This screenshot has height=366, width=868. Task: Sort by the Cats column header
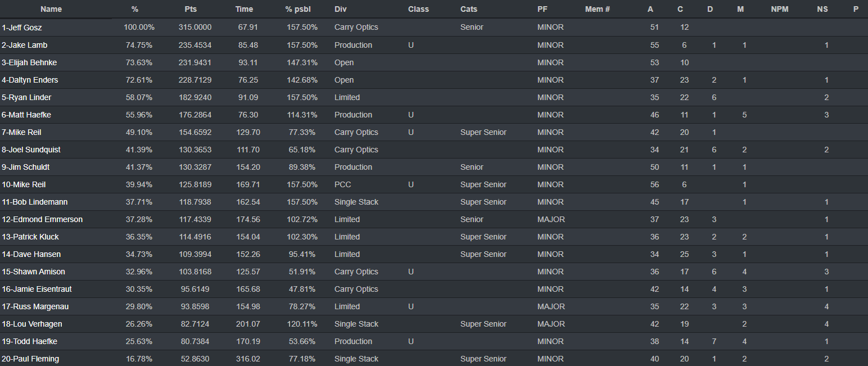tap(469, 9)
